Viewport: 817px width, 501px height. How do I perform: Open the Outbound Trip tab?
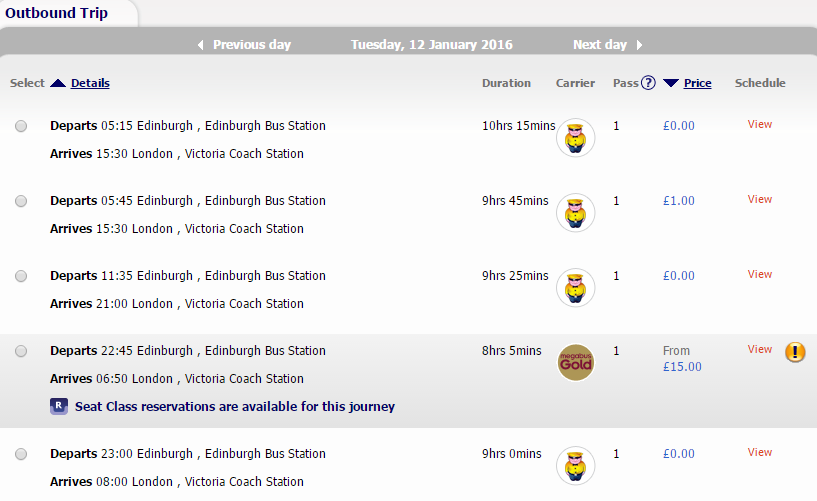click(x=57, y=13)
